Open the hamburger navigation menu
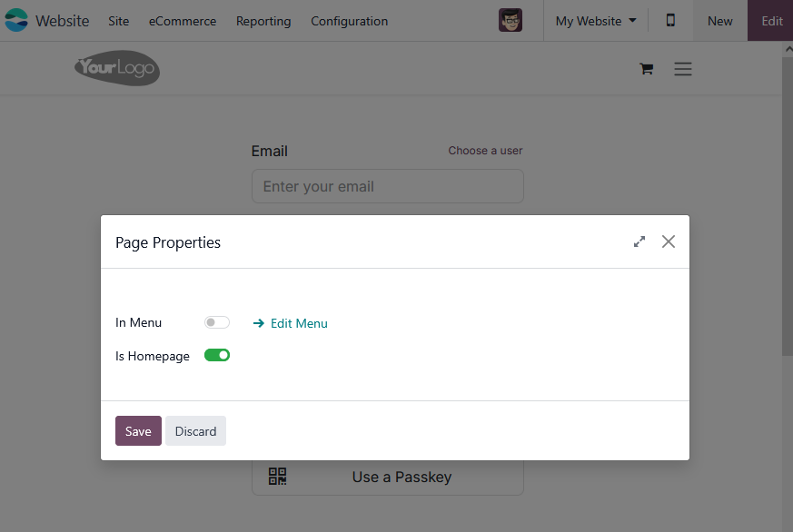The height and width of the screenshot is (532, 793). point(683,68)
